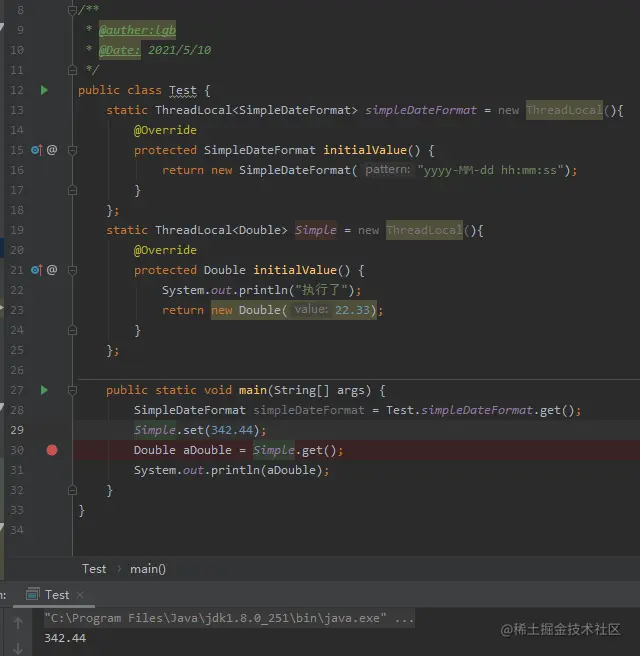Collapse the Javadoc comment at line 8
640x656 pixels.
(72, 10)
